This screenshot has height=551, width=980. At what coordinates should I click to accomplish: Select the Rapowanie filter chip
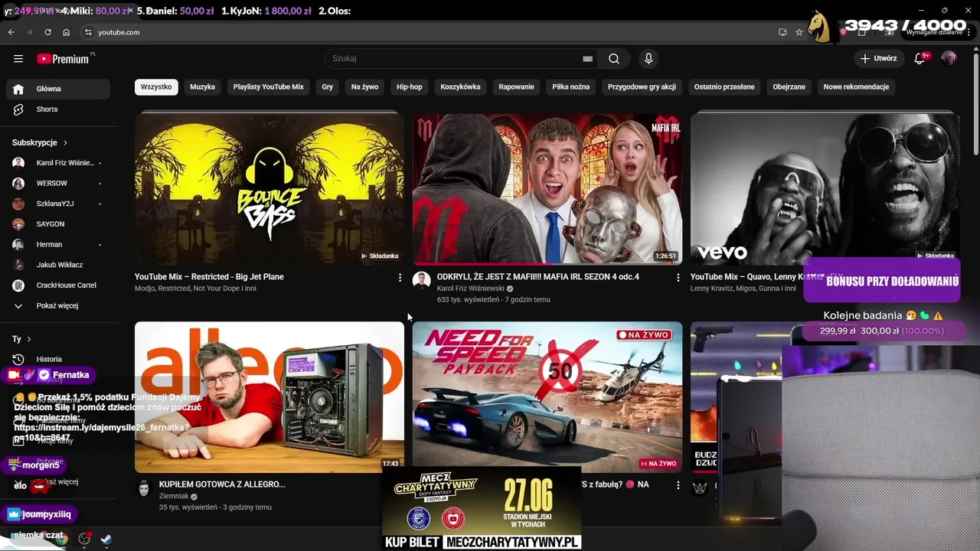point(516,87)
